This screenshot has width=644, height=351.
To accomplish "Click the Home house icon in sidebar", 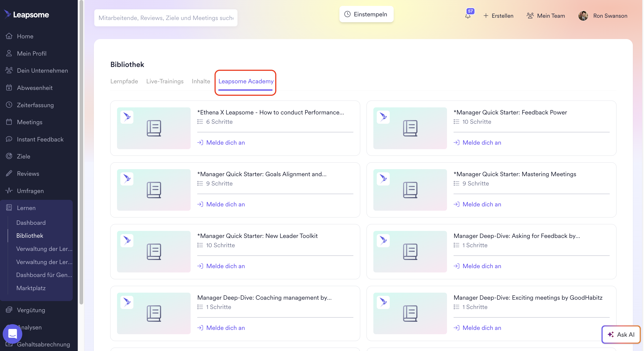I will tap(9, 36).
